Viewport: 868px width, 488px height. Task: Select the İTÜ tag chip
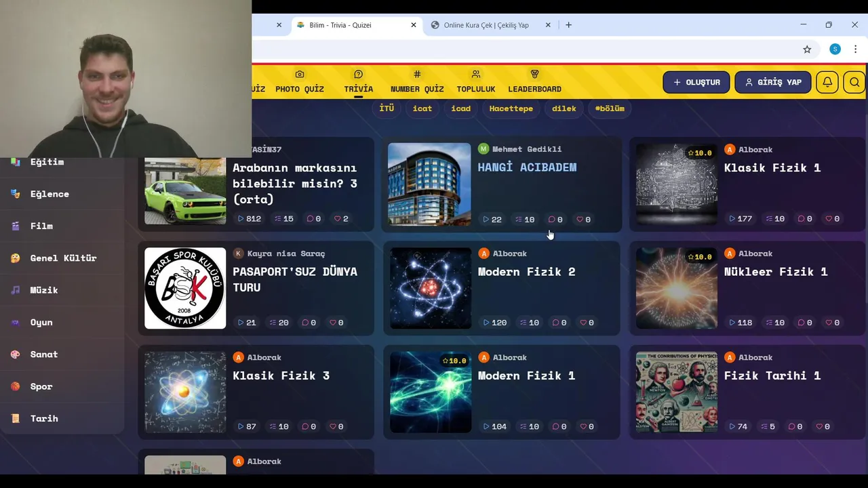[x=387, y=108]
